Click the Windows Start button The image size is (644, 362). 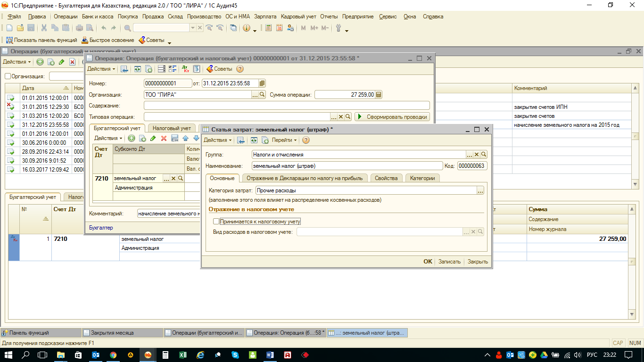coord(9,355)
